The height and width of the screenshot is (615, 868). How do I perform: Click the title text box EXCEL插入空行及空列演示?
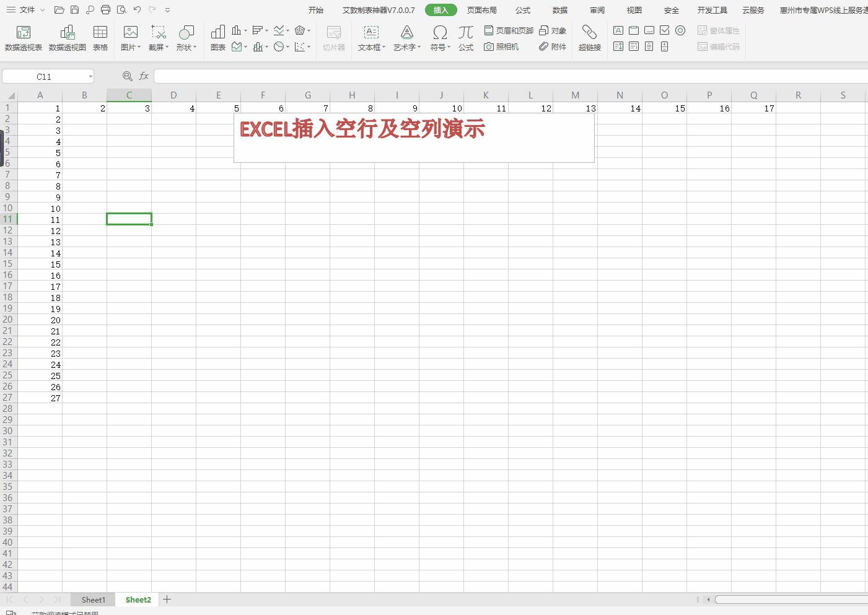point(414,137)
